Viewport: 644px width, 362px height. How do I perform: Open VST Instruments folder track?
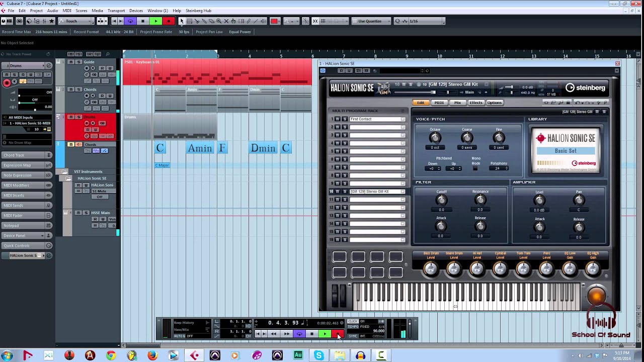tap(88, 171)
